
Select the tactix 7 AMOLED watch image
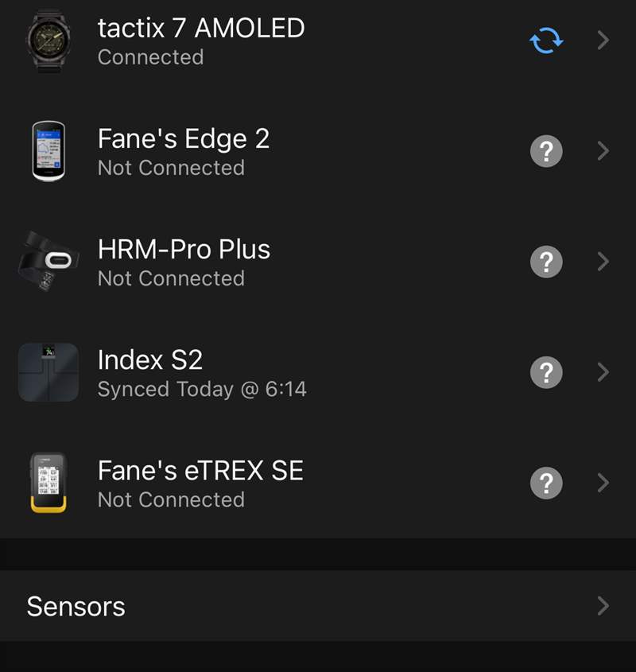[48, 41]
